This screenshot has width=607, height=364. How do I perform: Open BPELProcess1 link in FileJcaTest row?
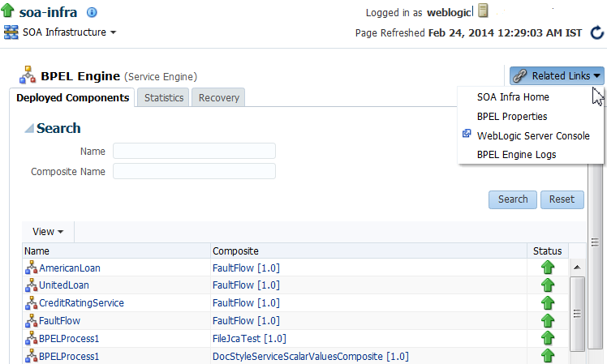[x=69, y=339]
